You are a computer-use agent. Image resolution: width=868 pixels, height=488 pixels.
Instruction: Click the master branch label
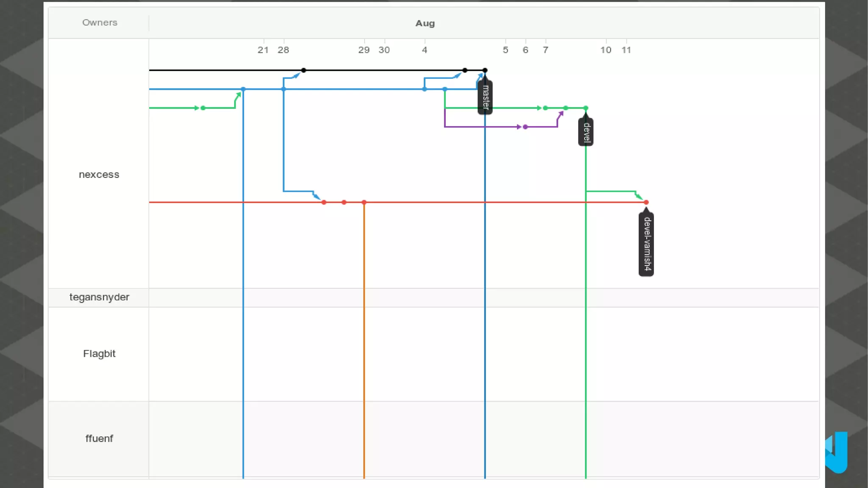pos(485,97)
